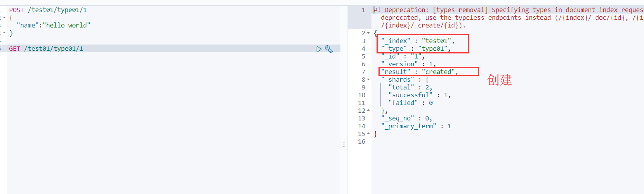Click the "successful" : 1 shards line
This screenshot has width=644, height=194.
click(420, 95)
